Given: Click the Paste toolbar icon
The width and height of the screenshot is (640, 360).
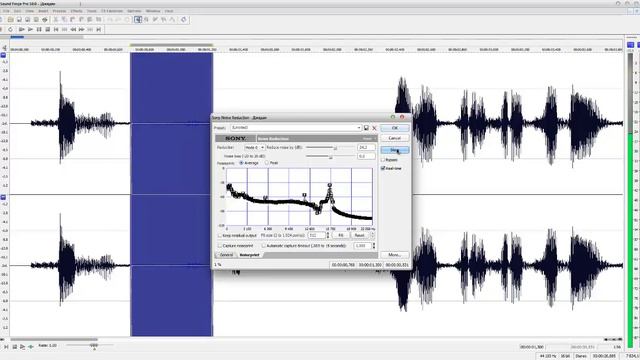Looking at the screenshot, I should (x=73, y=20).
